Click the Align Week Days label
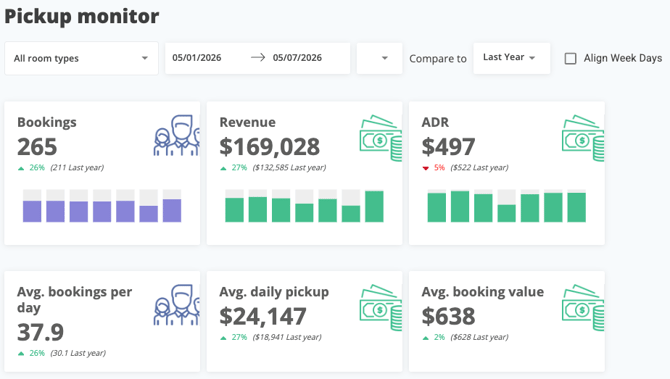Viewport: 670px width, 379px height. pyautogui.click(x=623, y=58)
